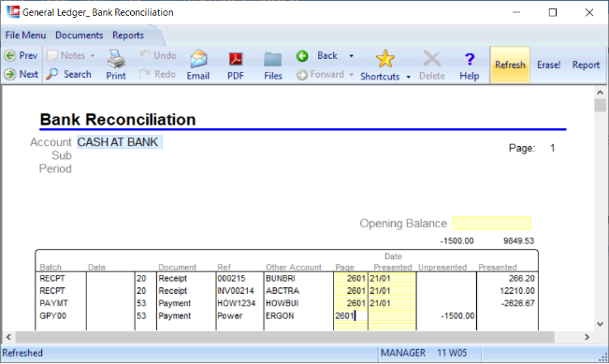Click vertical scrollbar down arrow
This screenshot has width=609, height=364.
[x=600, y=324]
